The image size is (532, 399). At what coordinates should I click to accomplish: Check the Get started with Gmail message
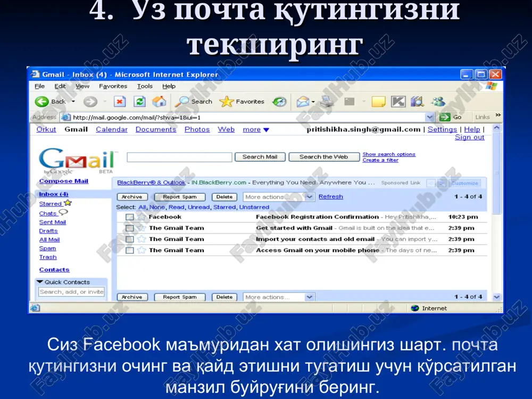pos(130,228)
